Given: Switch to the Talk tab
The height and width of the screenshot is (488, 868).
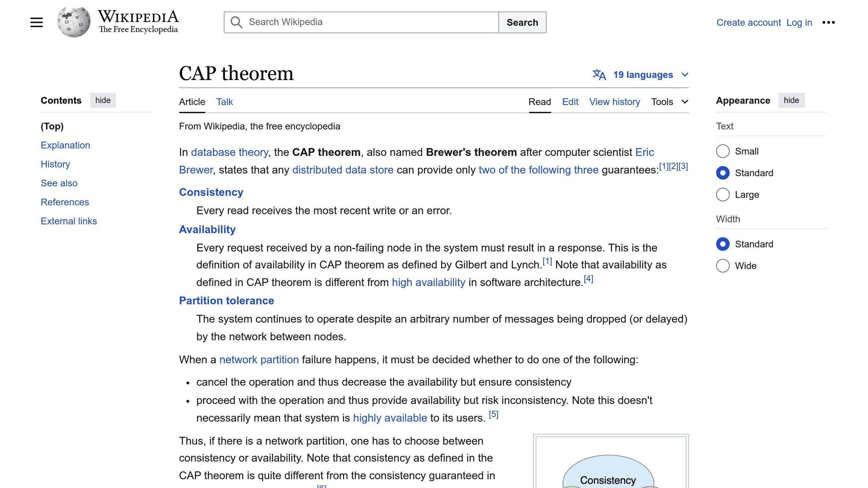Looking at the screenshot, I should coord(224,102).
